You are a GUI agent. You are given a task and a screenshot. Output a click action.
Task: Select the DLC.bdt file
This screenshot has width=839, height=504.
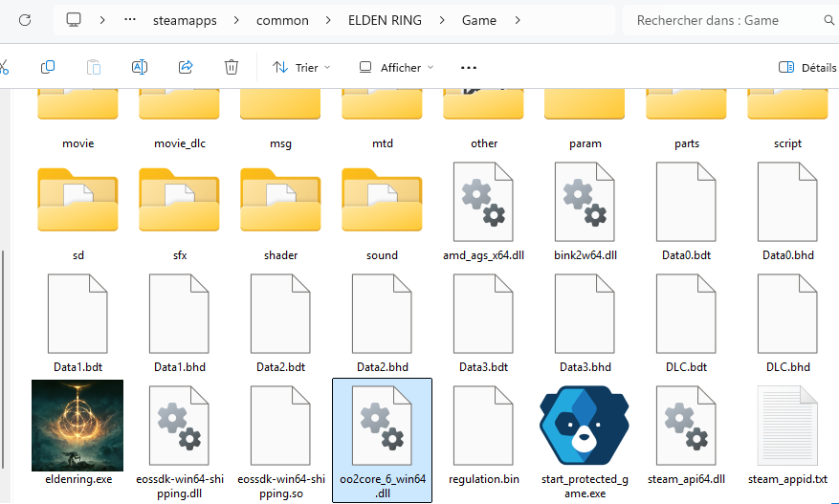pyautogui.click(x=687, y=323)
